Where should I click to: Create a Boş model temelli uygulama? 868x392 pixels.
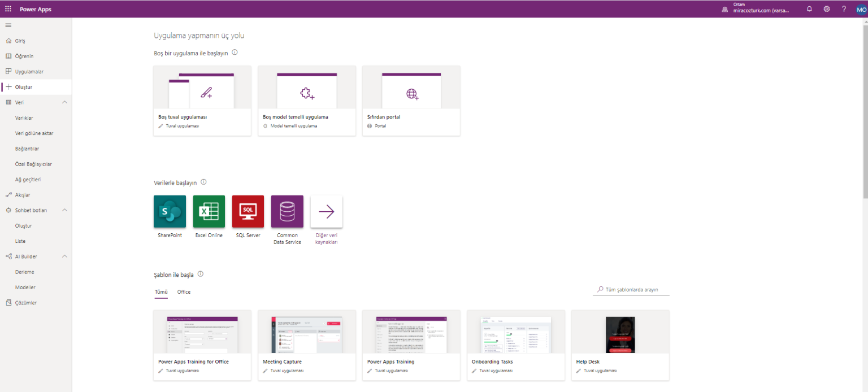click(307, 101)
